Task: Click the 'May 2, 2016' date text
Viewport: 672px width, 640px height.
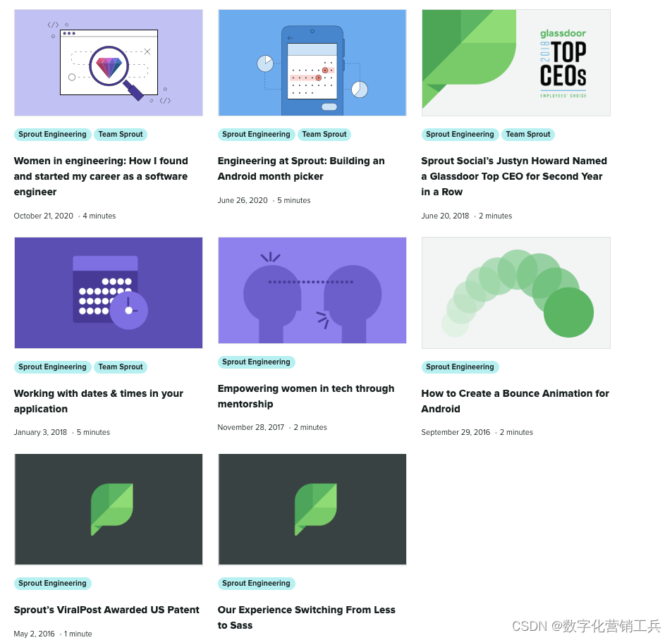Action: (35, 634)
